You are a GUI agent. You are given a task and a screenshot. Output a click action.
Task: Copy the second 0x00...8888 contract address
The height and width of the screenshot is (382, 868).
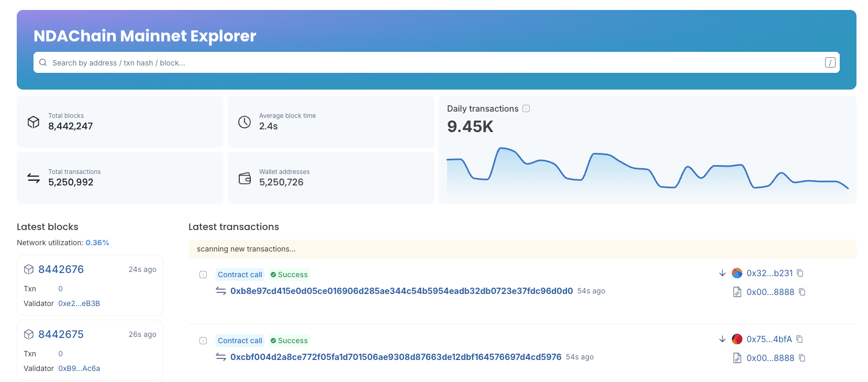802,358
